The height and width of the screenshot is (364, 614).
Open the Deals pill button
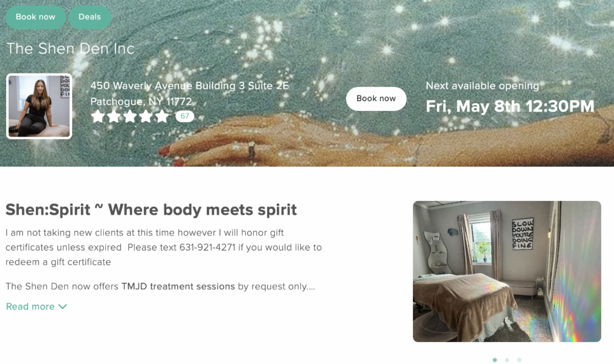click(90, 17)
